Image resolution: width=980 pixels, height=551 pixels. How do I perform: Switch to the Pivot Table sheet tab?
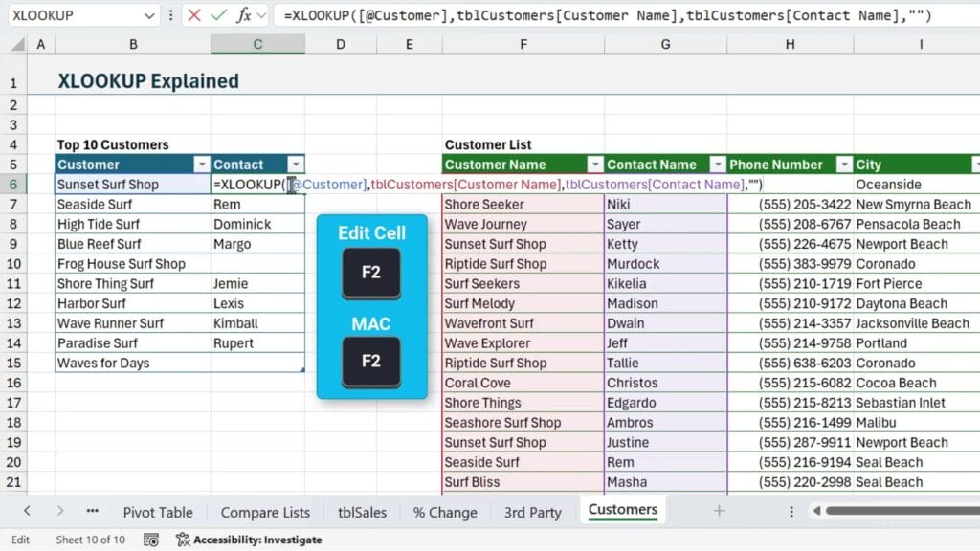pos(157,512)
